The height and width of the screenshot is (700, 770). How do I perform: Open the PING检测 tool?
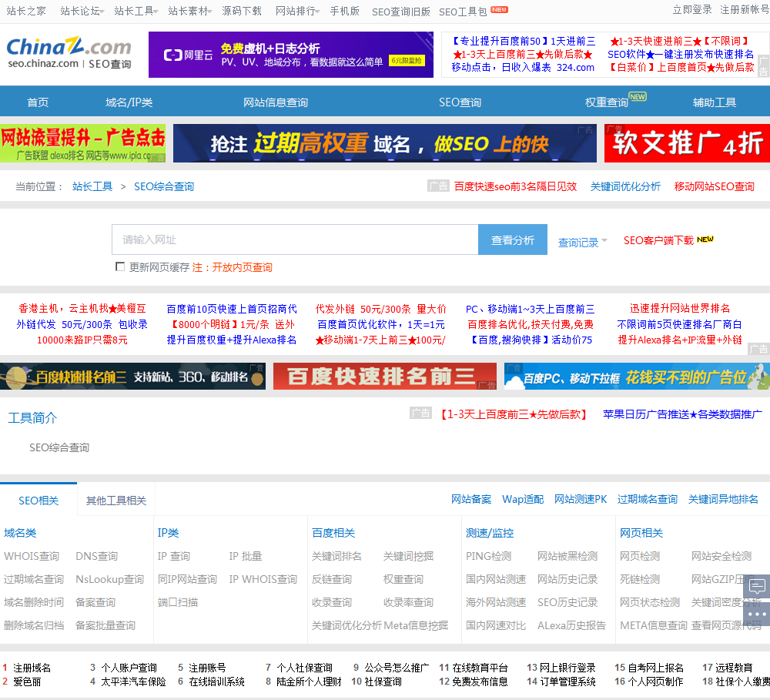pyautogui.click(x=489, y=556)
